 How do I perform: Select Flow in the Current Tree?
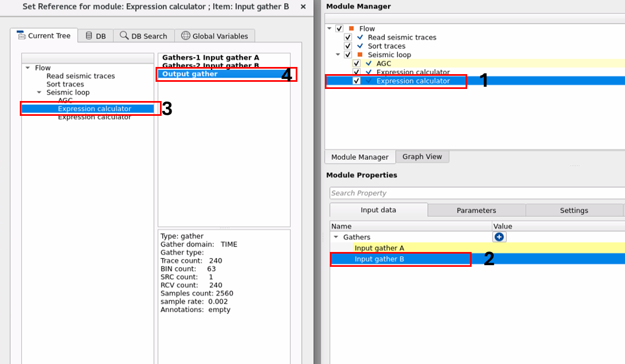(x=43, y=68)
